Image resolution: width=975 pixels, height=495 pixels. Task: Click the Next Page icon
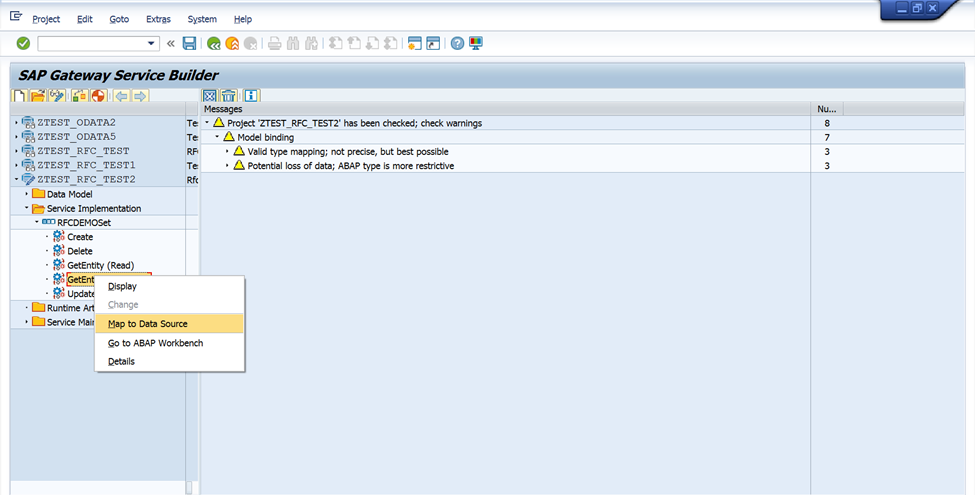pyautogui.click(x=372, y=43)
